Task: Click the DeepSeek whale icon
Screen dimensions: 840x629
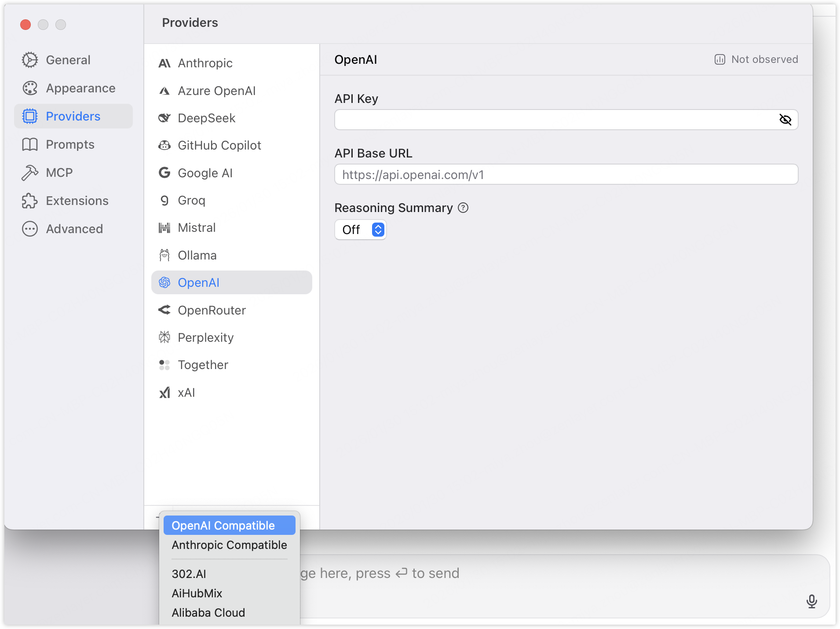Action: (x=164, y=118)
